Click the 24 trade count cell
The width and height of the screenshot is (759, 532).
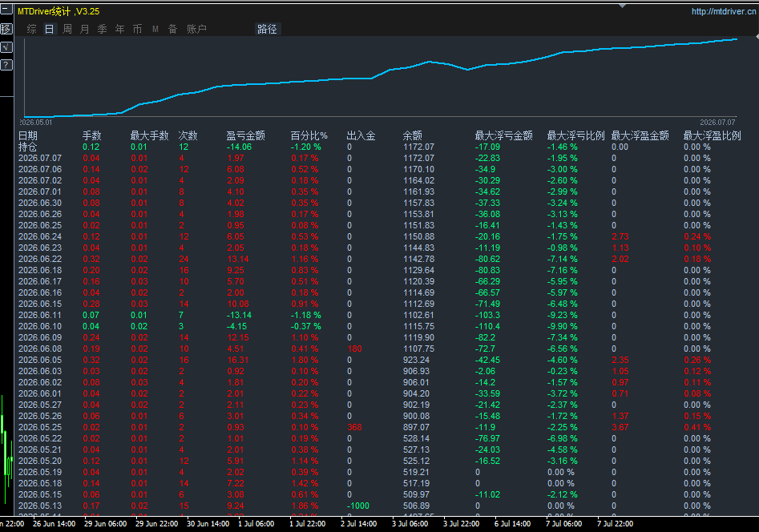click(x=184, y=259)
